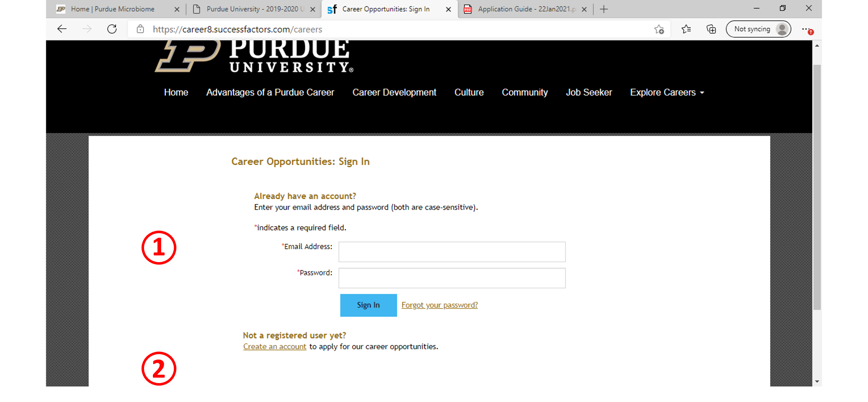Switch to the Application Guide PDF tab
Image resolution: width=868 pixels, height=402 pixels.
(526, 9)
